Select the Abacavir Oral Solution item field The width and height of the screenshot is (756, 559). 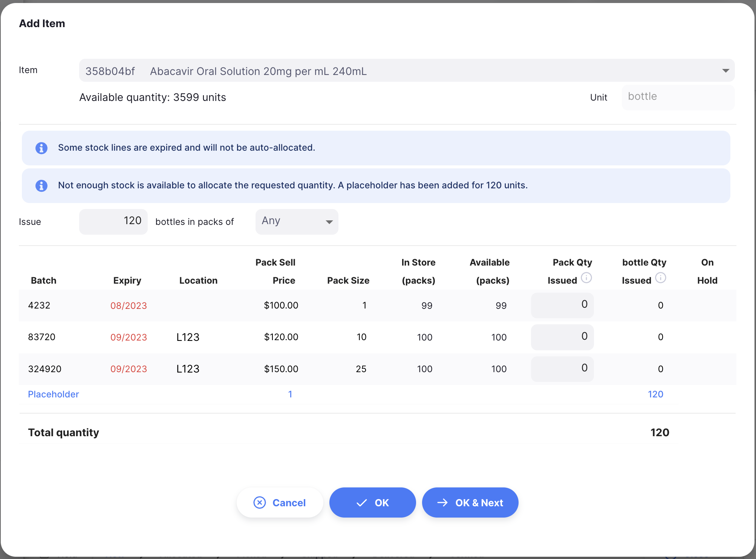click(407, 70)
